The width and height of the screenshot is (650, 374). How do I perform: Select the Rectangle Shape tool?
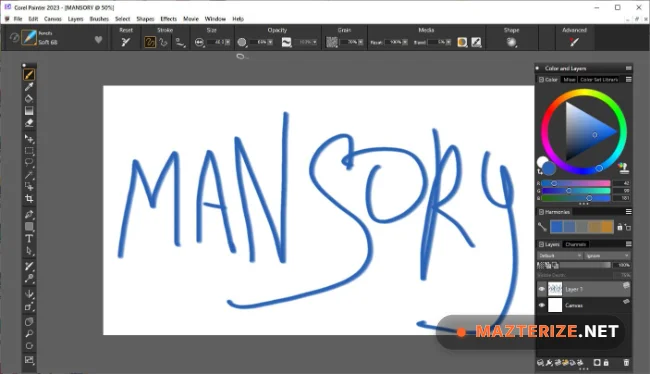[29, 226]
